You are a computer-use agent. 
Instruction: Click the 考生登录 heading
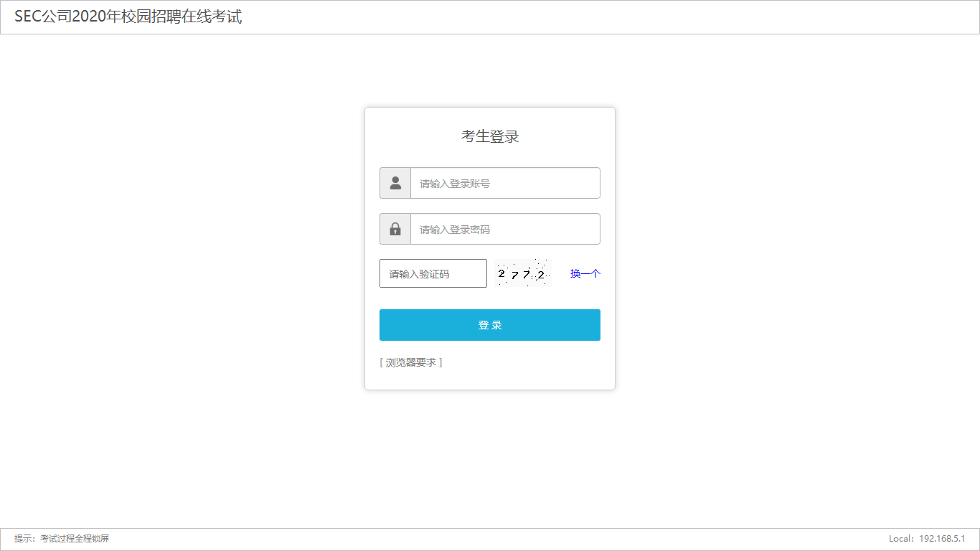490,136
